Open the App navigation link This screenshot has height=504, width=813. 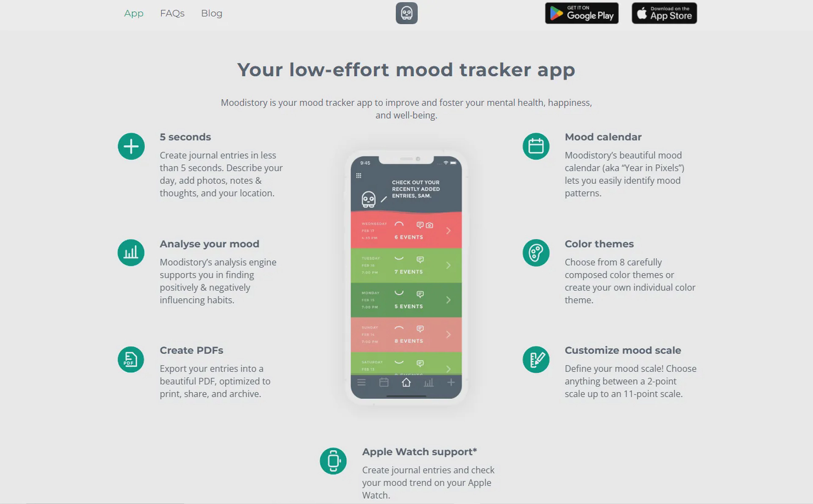pyautogui.click(x=134, y=12)
